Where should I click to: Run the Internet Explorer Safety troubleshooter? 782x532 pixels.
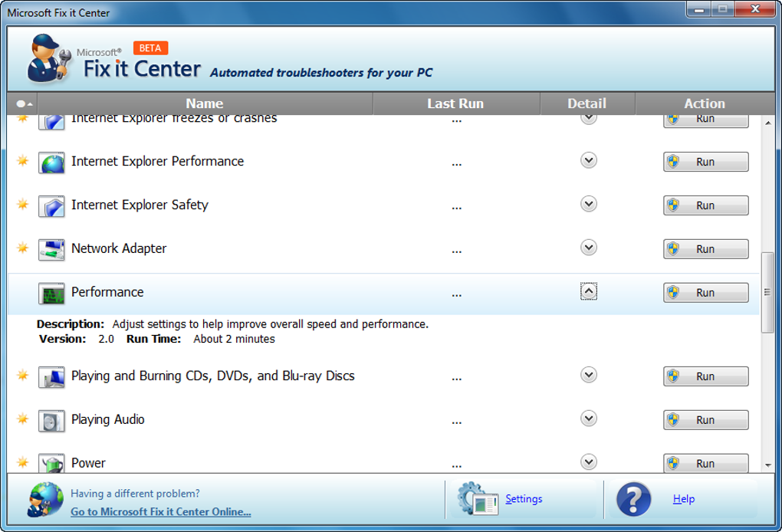[x=705, y=205]
